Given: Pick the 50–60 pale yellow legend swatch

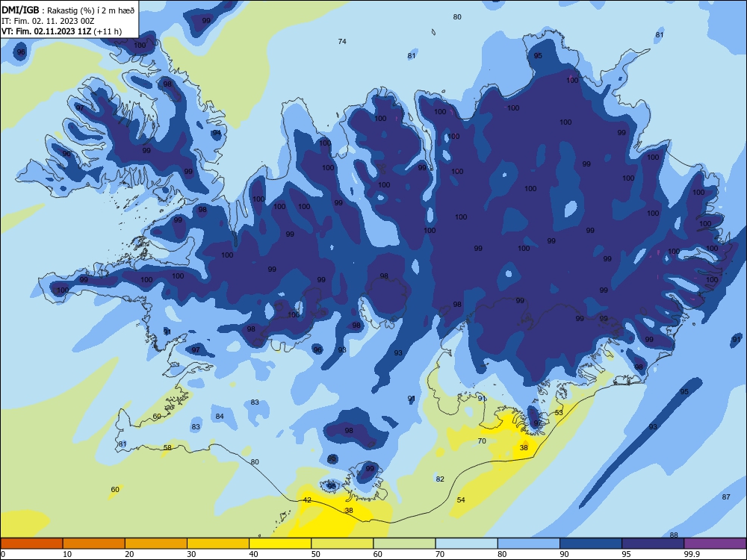Looking at the screenshot, I should (x=342, y=544).
